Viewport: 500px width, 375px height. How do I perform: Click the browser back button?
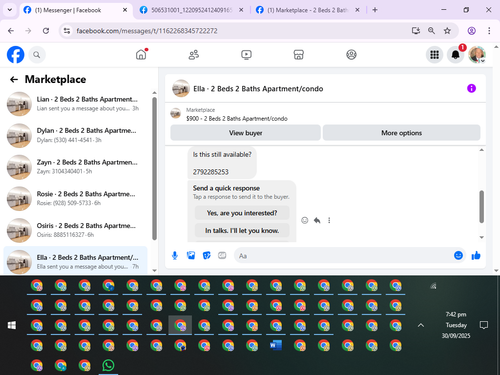[11, 31]
